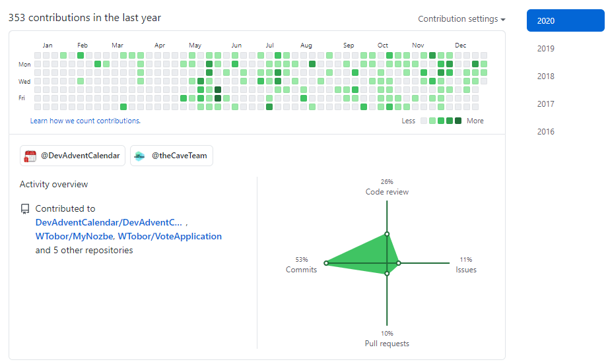Go to the WTobor/VoteApplication repository
608x364 pixels.
click(x=170, y=237)
